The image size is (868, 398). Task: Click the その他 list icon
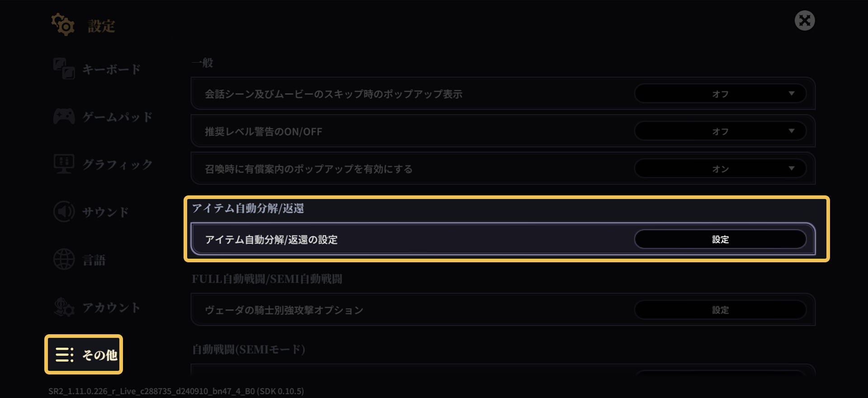click(65, 355)
